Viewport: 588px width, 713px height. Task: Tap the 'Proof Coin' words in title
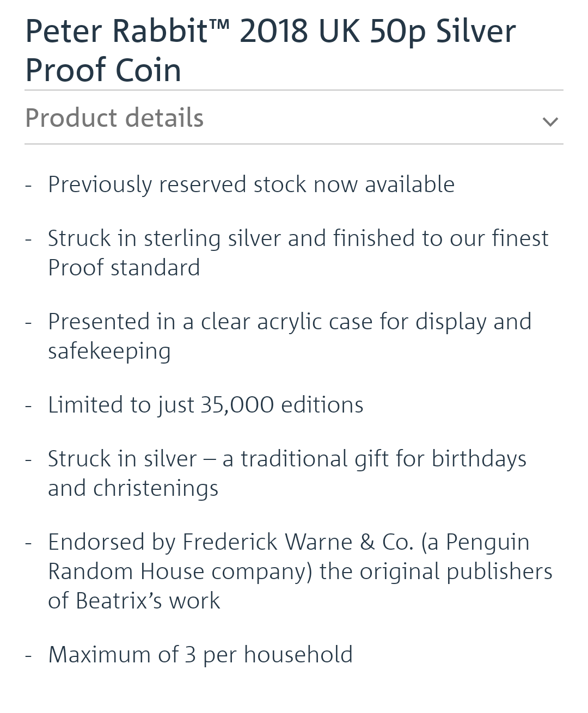click(103, 70)
